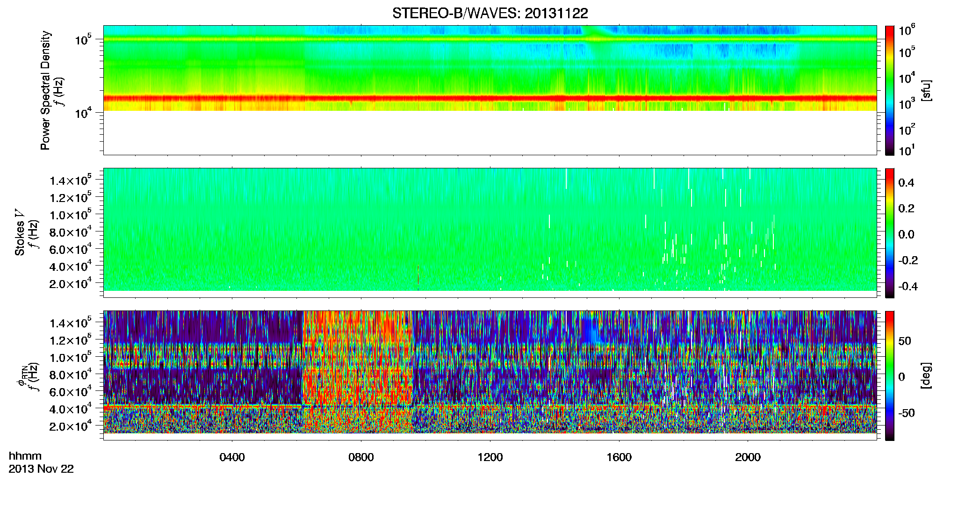Click the 1600 time axis label
Viewport: 980px width, 505px height.
tap(619, 457)
